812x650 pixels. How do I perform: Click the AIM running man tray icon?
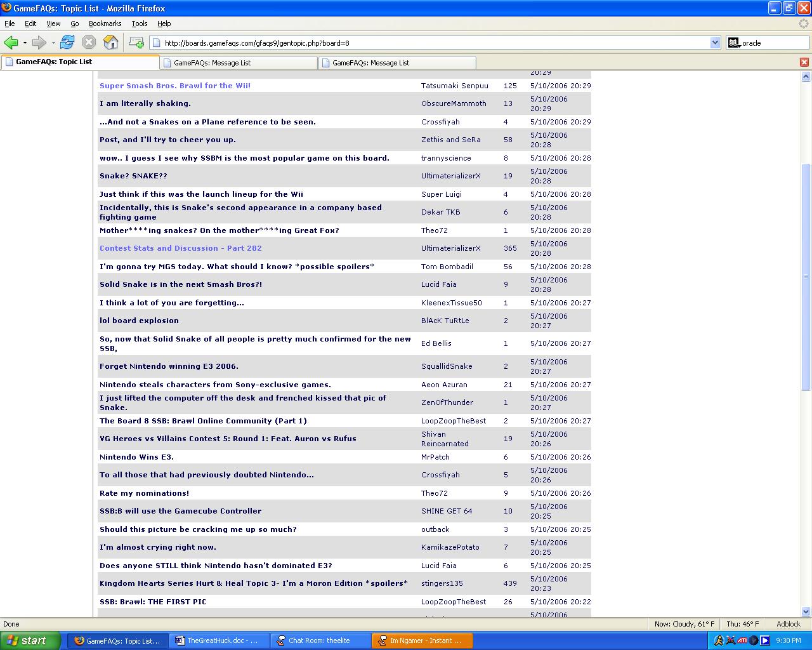[719, 640]
